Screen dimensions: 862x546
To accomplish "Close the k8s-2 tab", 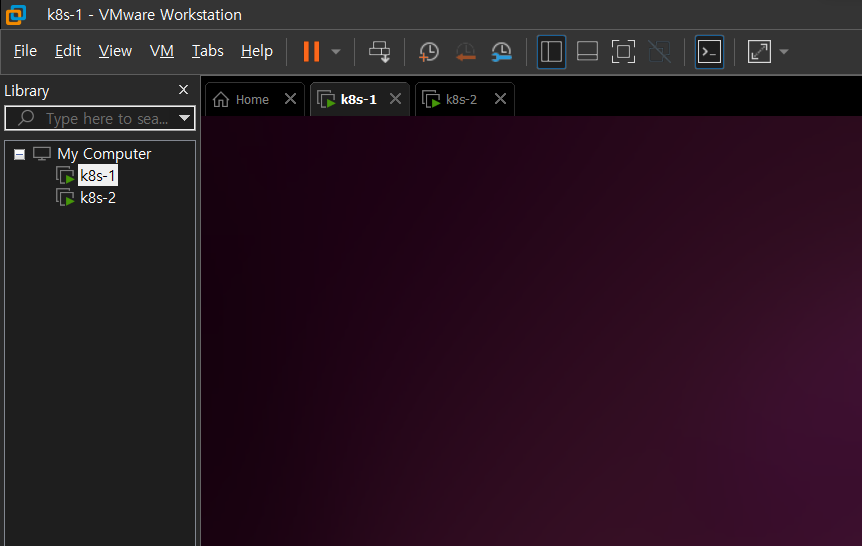I will coord(500,99).
